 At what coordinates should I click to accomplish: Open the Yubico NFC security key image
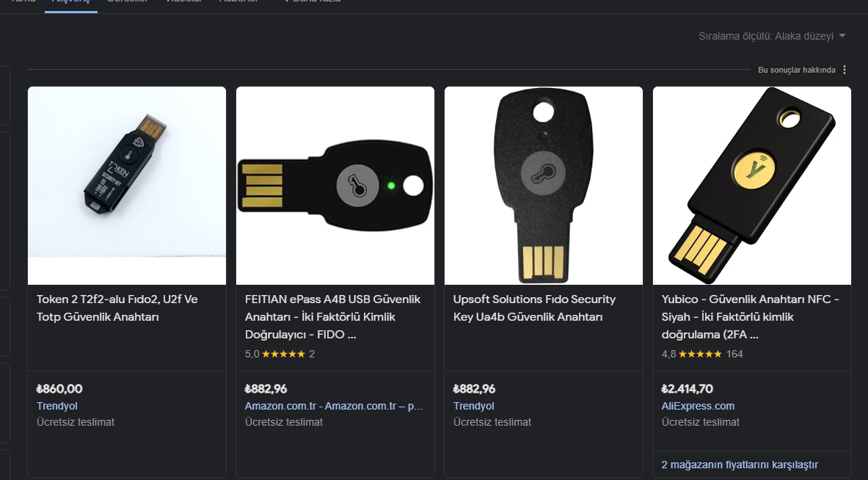point(752,185)
